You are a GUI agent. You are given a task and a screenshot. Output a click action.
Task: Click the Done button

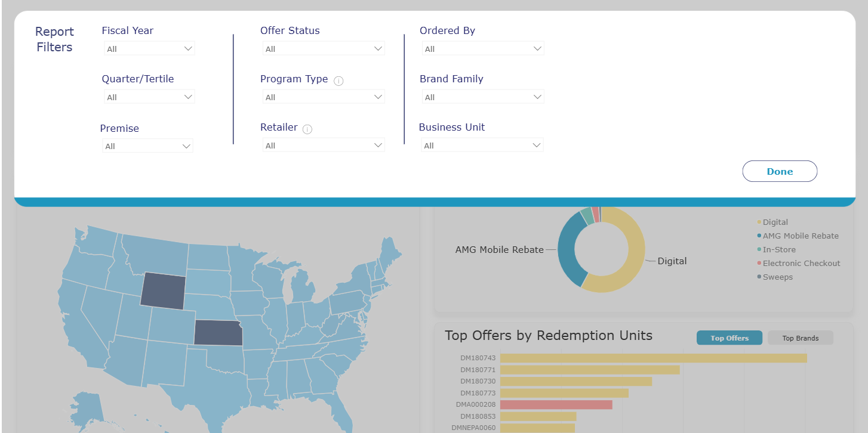[780, 171]
